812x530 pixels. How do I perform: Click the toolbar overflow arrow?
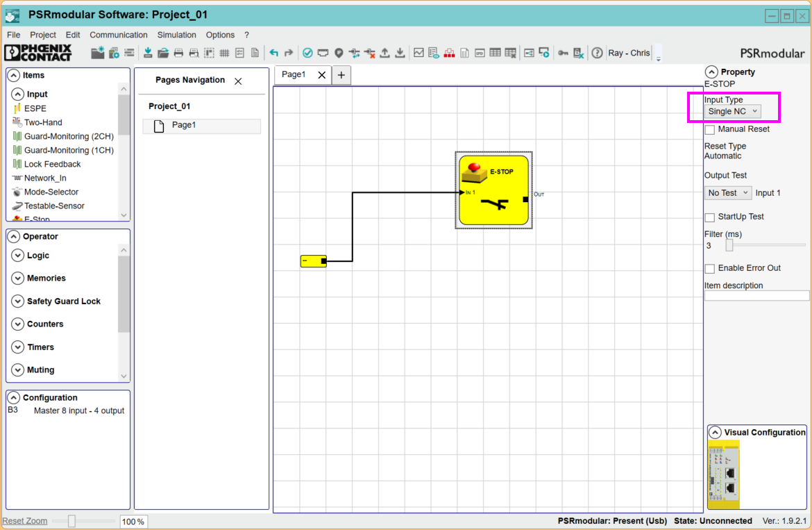[x=659, y=59]
